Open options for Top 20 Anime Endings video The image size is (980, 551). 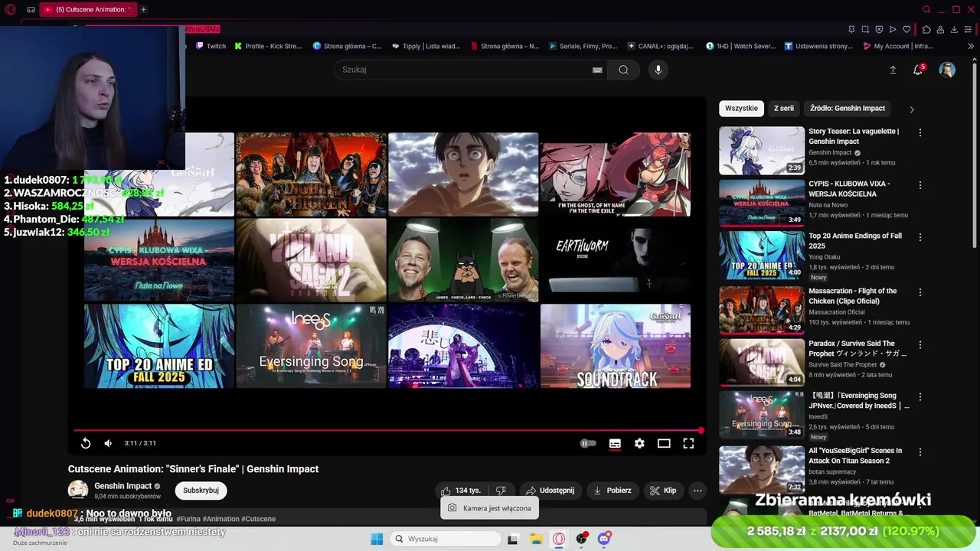pyautogui.click(x=920, y=237)
